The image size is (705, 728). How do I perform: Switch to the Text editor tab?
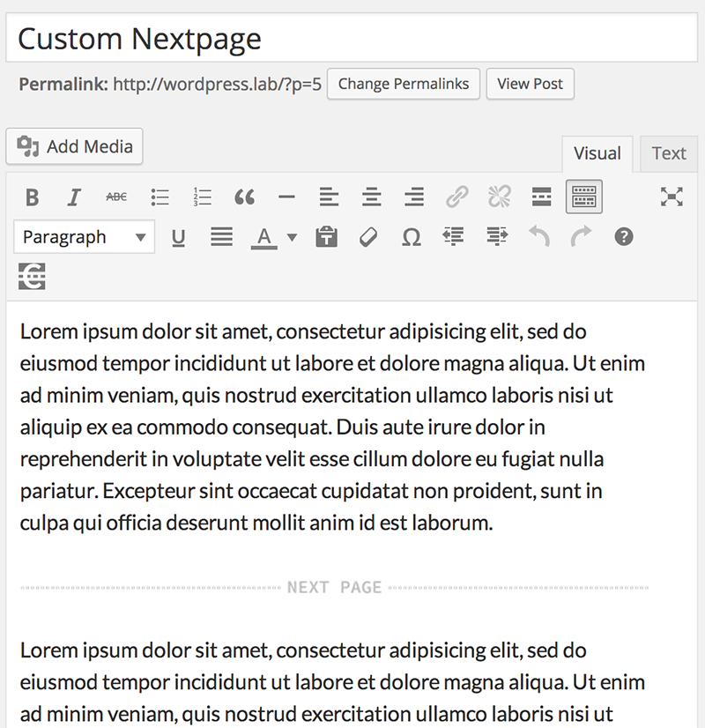(x=668, y=153)
